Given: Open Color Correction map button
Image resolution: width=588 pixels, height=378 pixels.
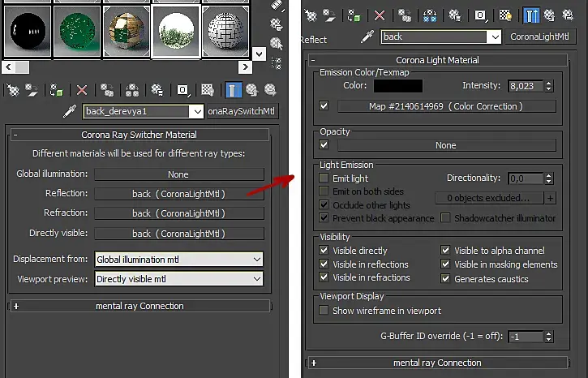Looking at the screenshot, I should tap(446, 106).
